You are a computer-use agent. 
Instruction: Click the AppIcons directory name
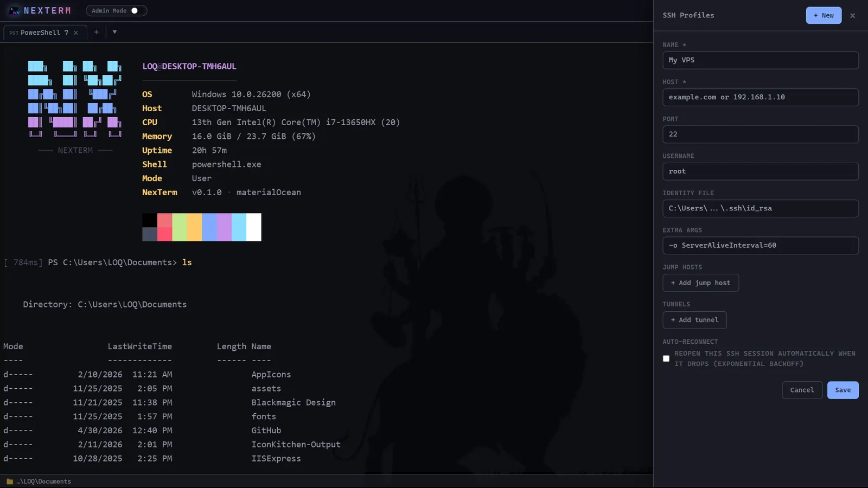pyautogui.click(x=271, y=375)
